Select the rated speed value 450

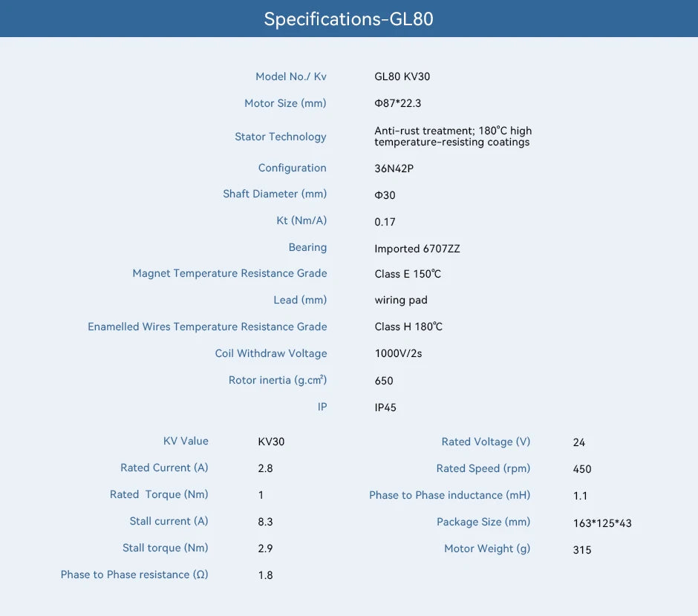coord(582,469)
